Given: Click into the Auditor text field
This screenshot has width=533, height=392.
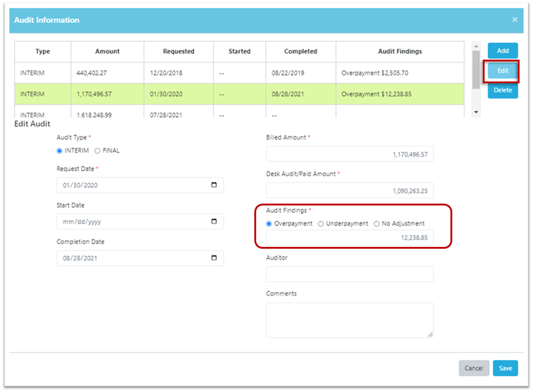Looking at the screenshot, I should click(x=350, y=274).
